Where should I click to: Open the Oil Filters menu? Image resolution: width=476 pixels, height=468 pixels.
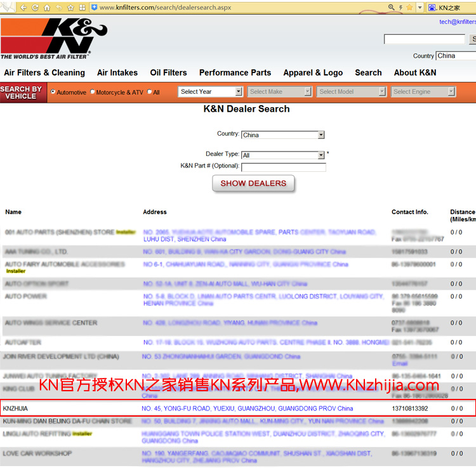[x=168, y=73]
